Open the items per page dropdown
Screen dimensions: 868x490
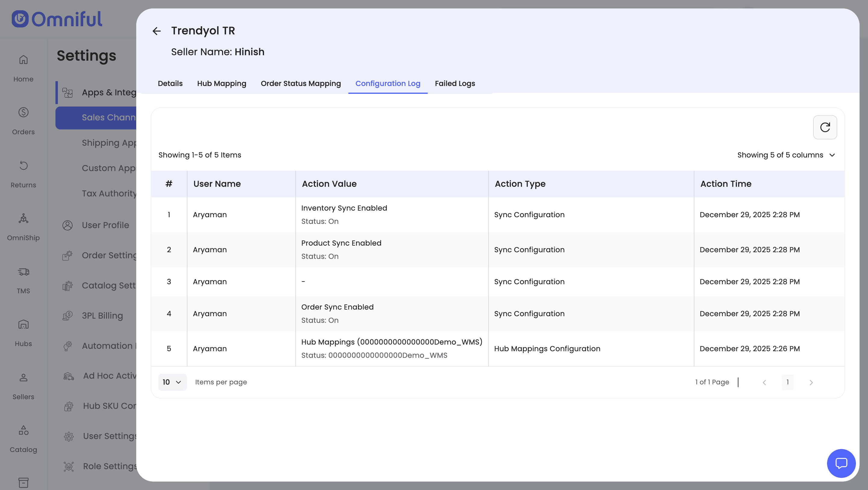[x=172, y=382]
